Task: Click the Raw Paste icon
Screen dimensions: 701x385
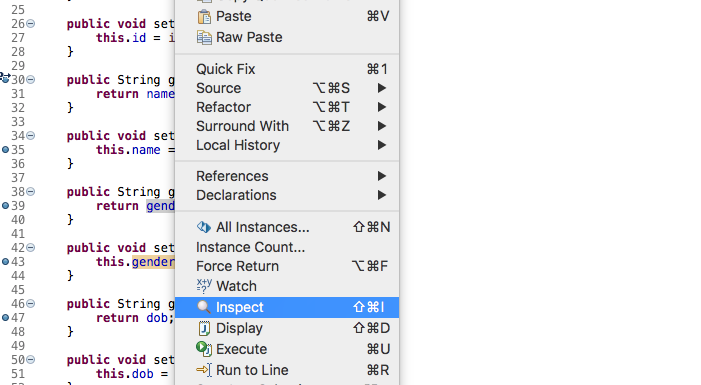Action: pos(204,38)
